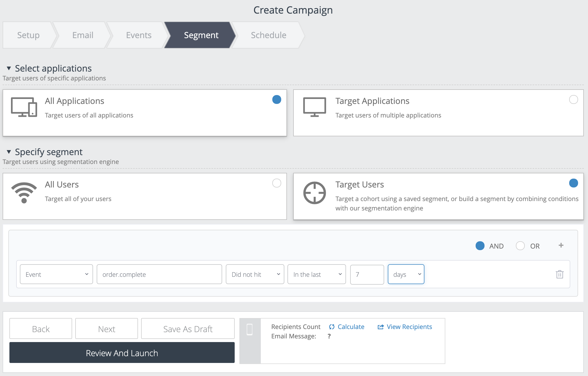The height and width of the screenshot is (376, 588).
Task: Open the View Recipients link
Action: click(409, 327)
